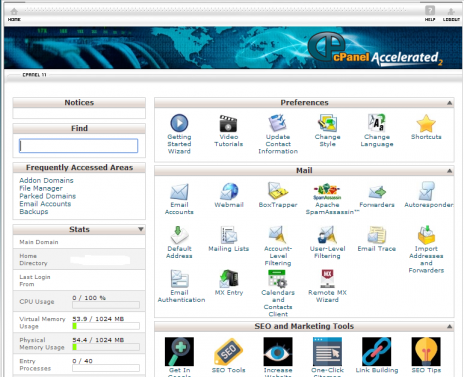Click the CPANEL 11 breadcrumb label
The width and height of the screenshot is (464, 377).
click(x=34, y=75)
